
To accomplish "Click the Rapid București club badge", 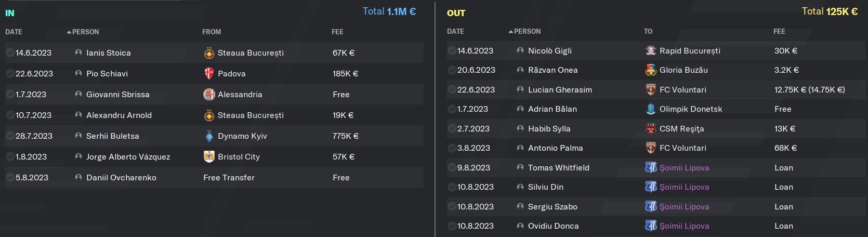I will [651, 51].
